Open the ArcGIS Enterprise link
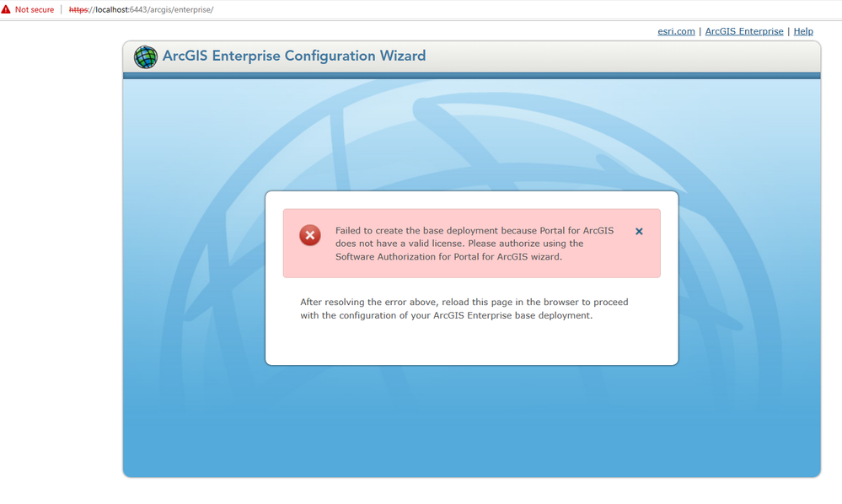The image size is (842, 504). point(744,31)
